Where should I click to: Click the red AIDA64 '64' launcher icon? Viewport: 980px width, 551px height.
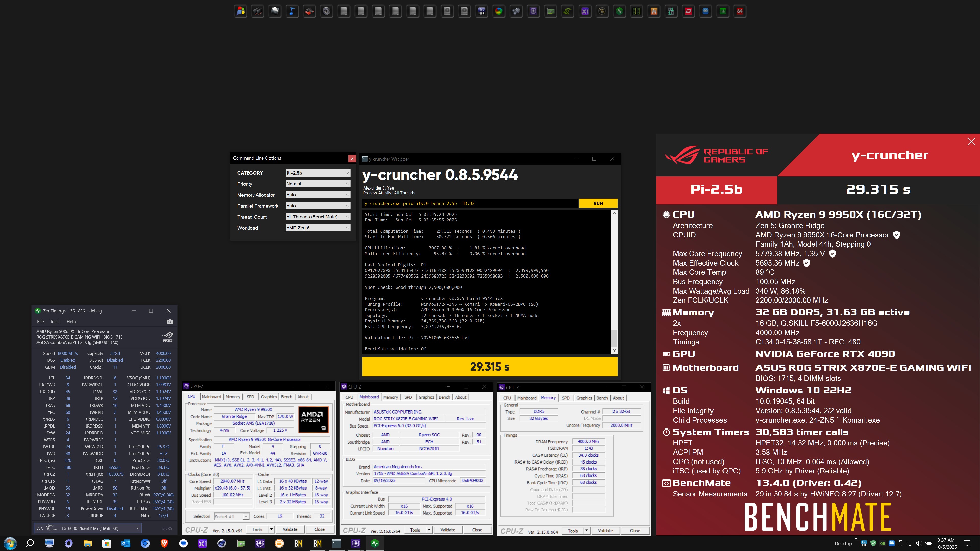[740, 11]
